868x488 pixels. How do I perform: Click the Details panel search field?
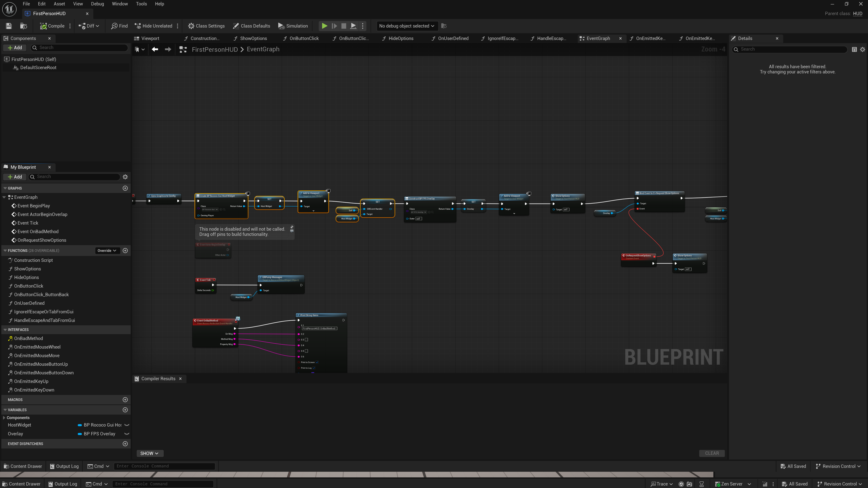[792, 49]
